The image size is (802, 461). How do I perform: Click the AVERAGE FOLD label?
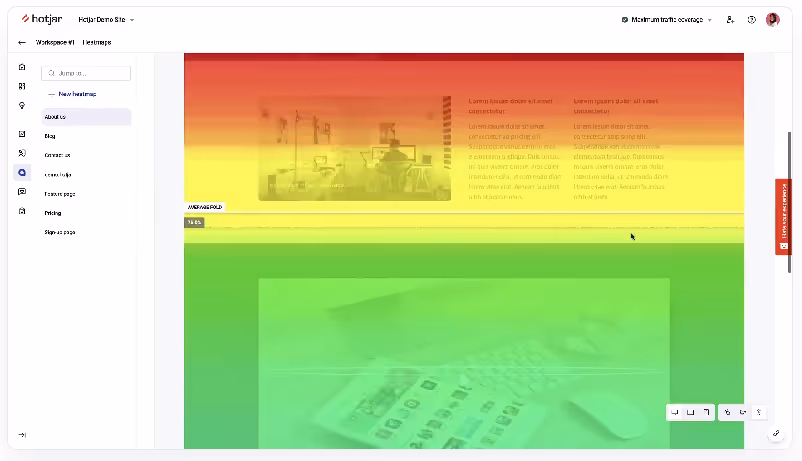(205, 207)
